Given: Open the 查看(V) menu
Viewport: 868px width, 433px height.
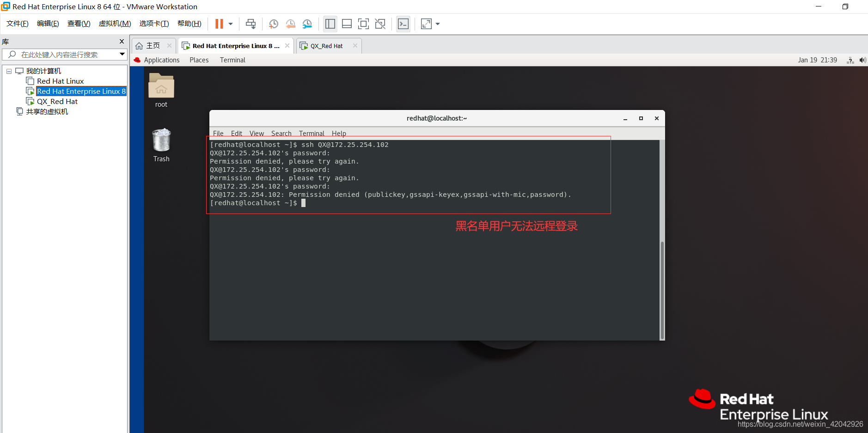Looking at the screenshot, I should pyautogui.click(x=79, y=24).
